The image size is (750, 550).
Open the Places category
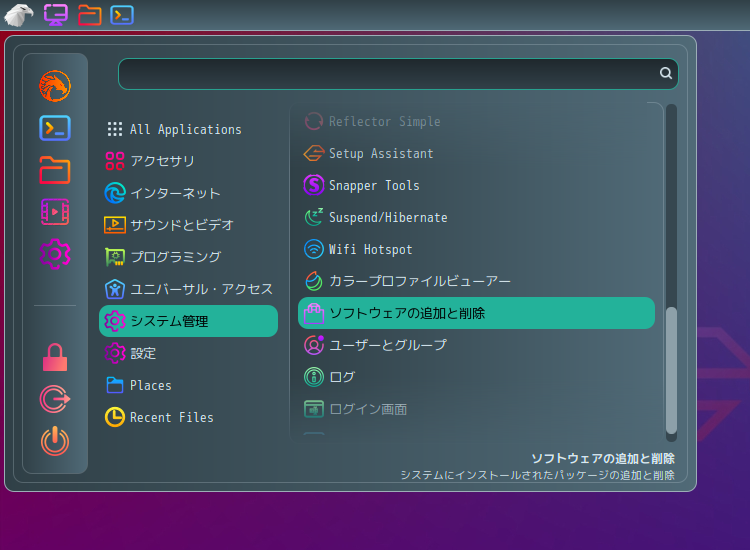pos(188,385)
